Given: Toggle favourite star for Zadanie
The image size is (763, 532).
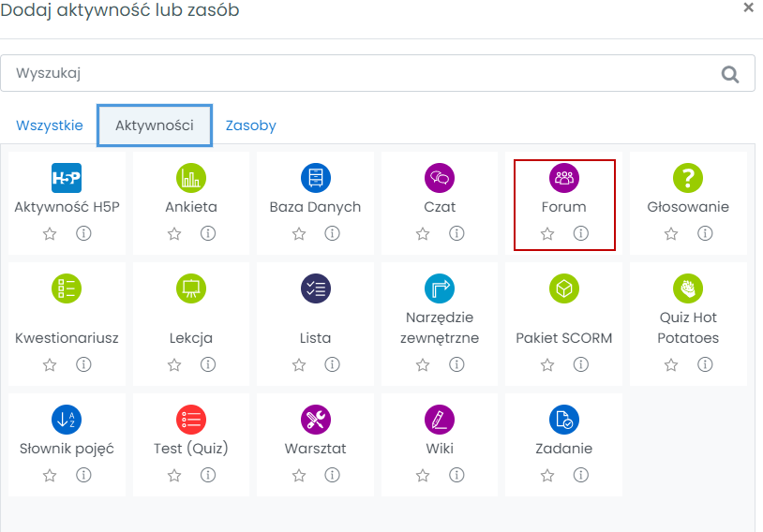Looking at the screenshot, I should (x=547, y=476).
